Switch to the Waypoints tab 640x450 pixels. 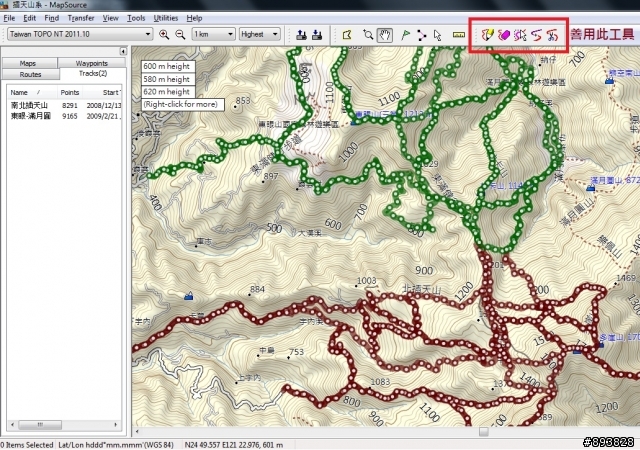pos(92,63)
